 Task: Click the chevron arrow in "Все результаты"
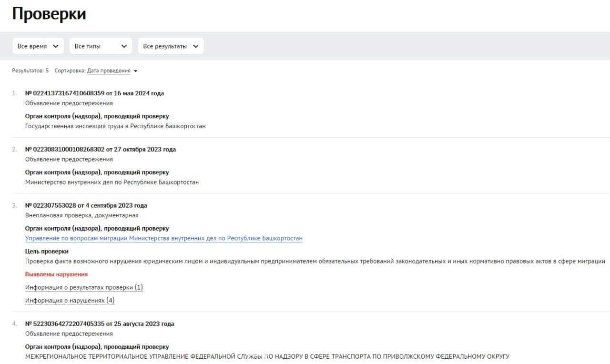tap(195, 46)
